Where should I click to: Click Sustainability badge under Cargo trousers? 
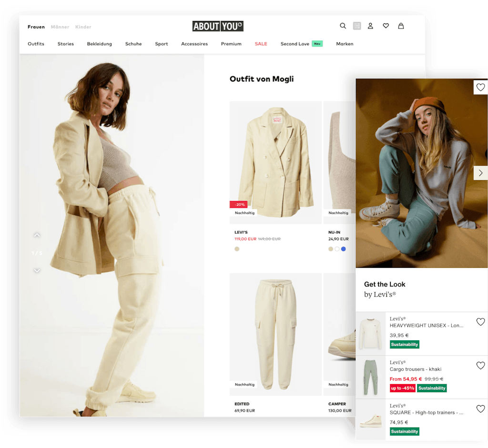432,388
